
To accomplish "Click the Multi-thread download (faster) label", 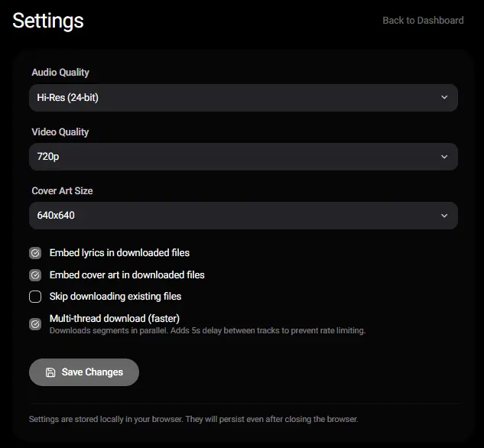I will [115, 318].
